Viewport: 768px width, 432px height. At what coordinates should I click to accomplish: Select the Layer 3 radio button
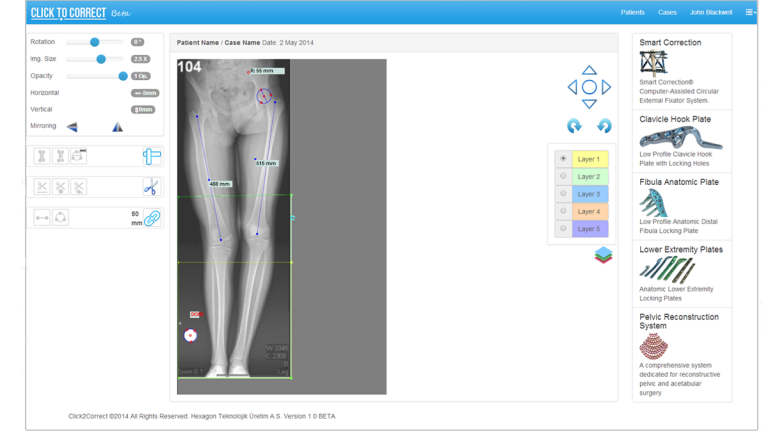coord(563,194)
